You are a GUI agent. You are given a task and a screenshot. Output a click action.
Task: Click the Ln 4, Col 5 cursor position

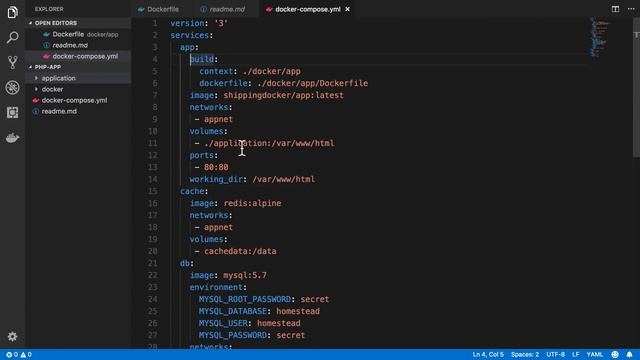click(488, 354)
